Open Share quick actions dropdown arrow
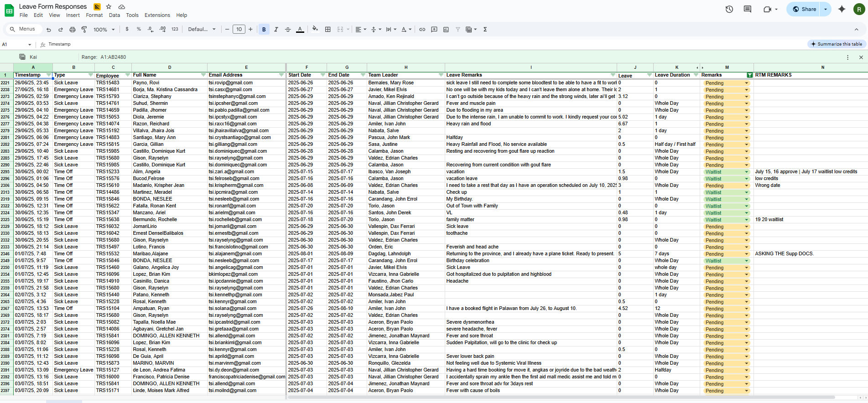The height and width of the screenshot is (403, 868). click(x=826, y=9)
